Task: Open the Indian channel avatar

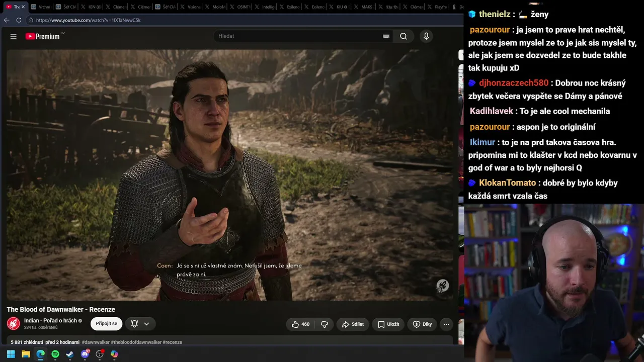Action: pos(14,323)
